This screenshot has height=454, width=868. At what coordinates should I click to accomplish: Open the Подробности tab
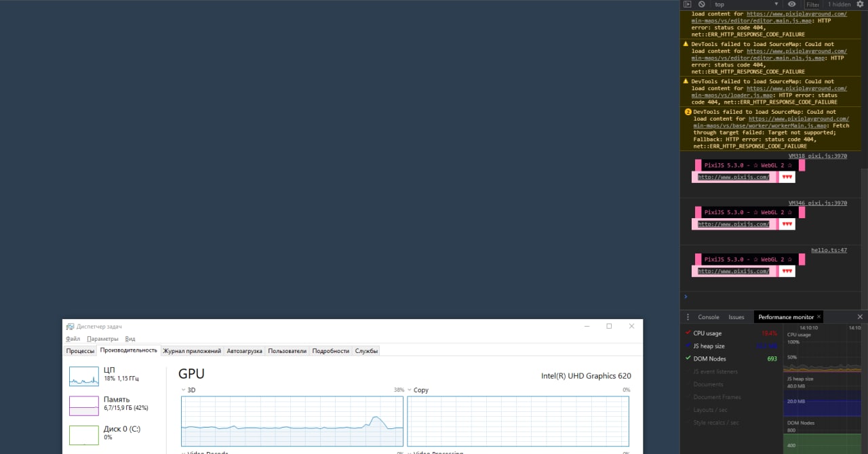tap(331, 351)
